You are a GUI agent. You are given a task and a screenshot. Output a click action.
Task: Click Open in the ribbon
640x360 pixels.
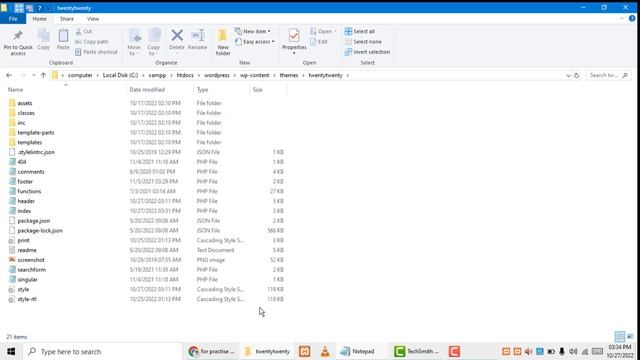(322, 31)
